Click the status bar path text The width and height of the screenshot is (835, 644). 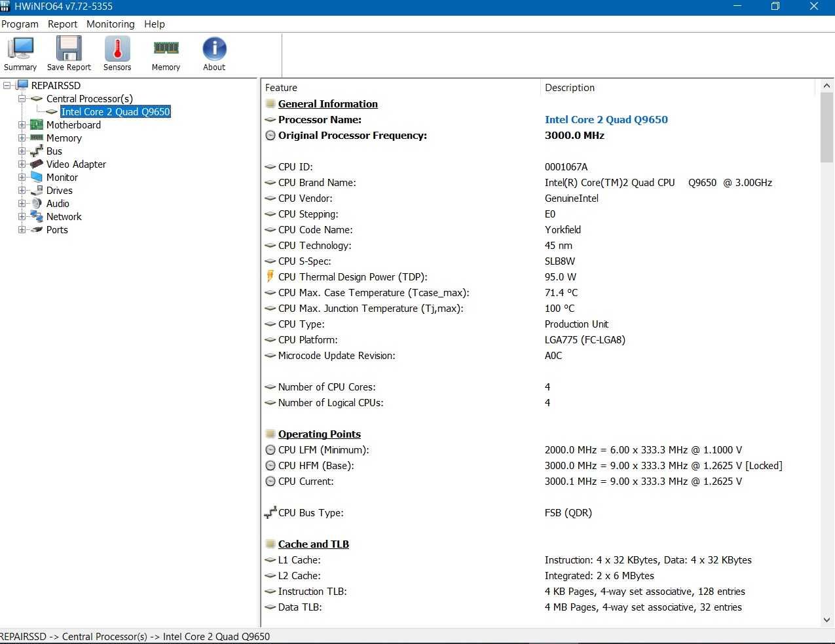tap(135, 636)
